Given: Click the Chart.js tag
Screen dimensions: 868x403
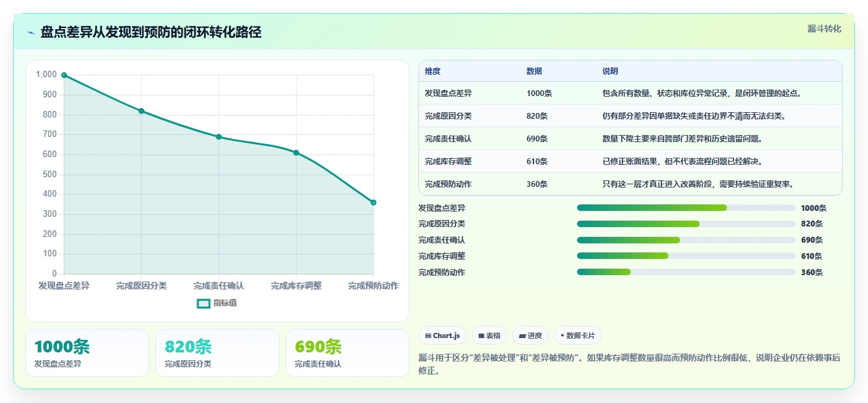Looking at the screenshot, I should click(x=442, y=336).
